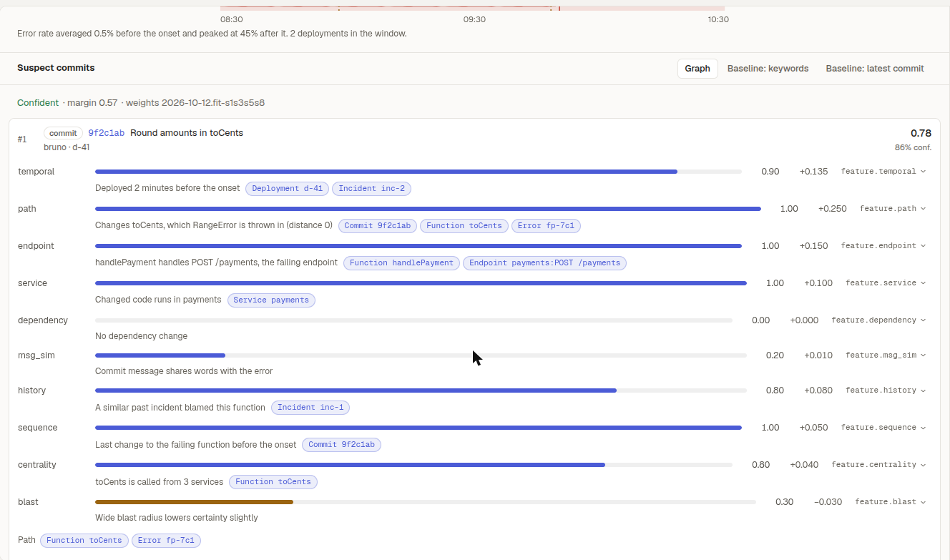Expand the feature.dependency dropdown
The width and height of the screenshot is (950, 560).
click(x=878, y=320)
